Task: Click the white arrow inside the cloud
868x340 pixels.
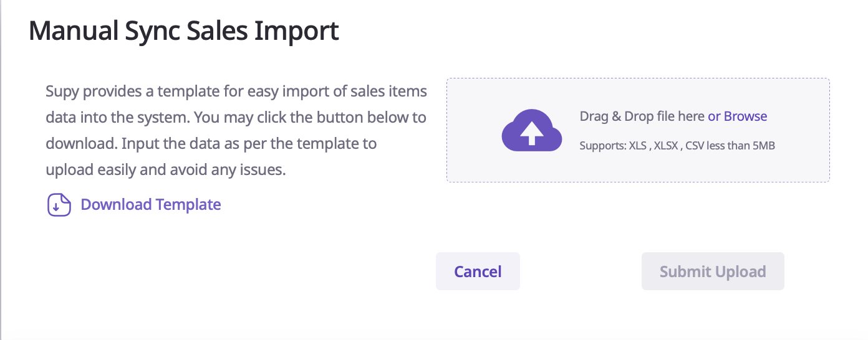Action: (531, 133)
